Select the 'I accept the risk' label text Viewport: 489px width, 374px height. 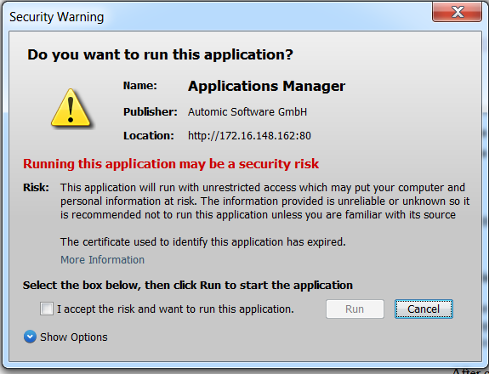[x=175, y=309]
